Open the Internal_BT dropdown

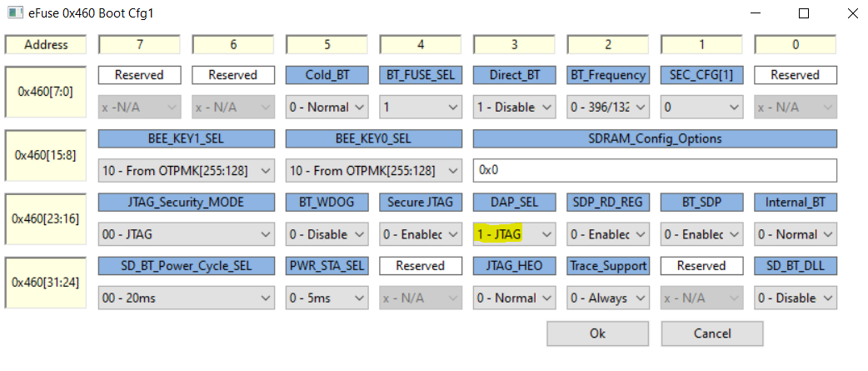(795, 234)
